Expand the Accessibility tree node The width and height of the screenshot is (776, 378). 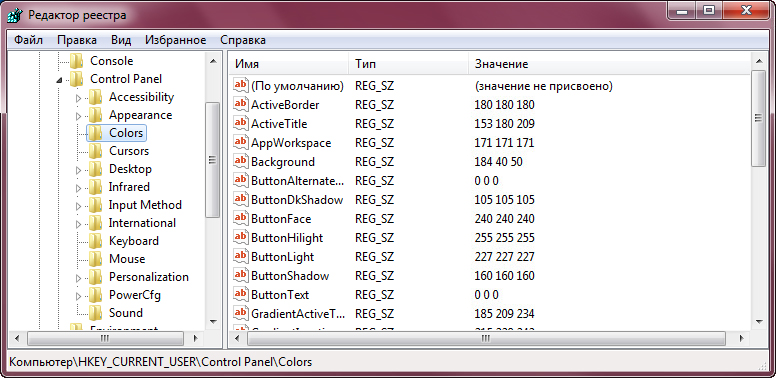[x=78, y=98]
